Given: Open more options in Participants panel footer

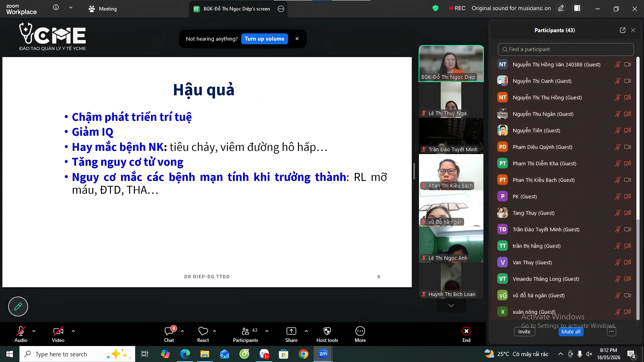Looking at the screenshot, I should [x=611, y=332].
